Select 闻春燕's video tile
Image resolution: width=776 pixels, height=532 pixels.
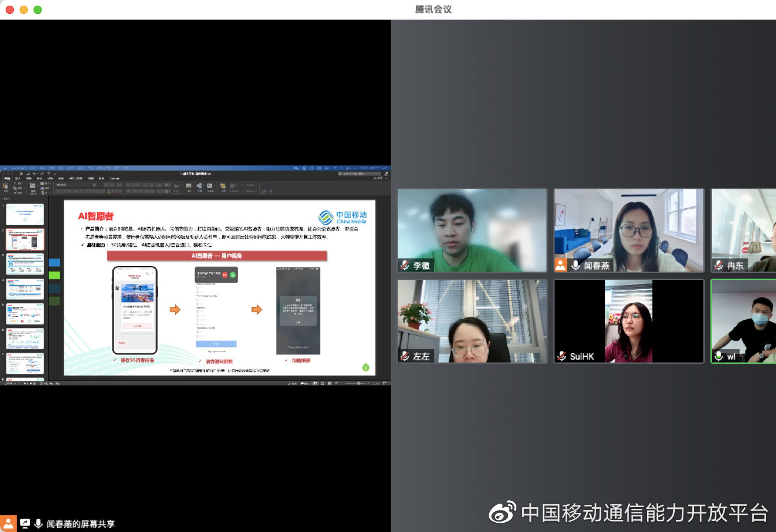[x=629, y=230]
